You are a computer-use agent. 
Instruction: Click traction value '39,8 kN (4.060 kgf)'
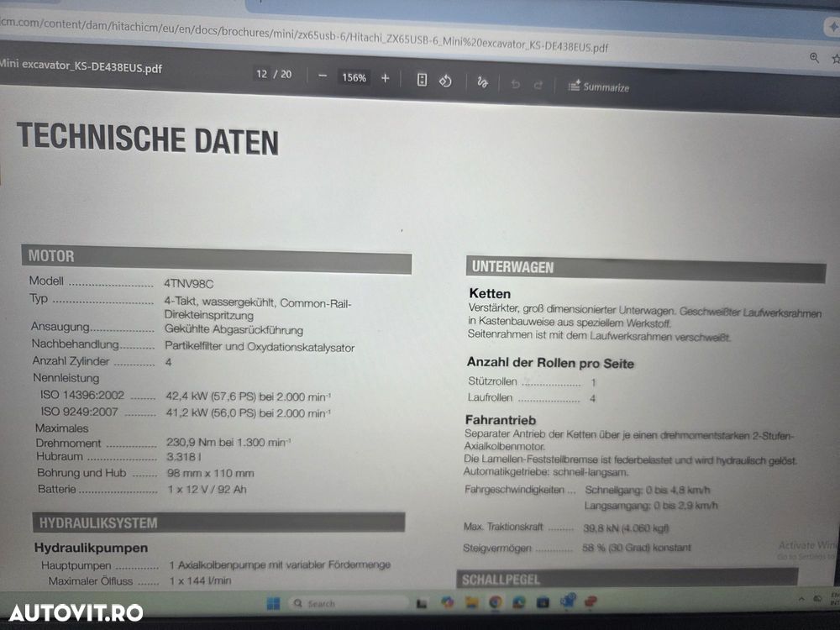(626, 528)
